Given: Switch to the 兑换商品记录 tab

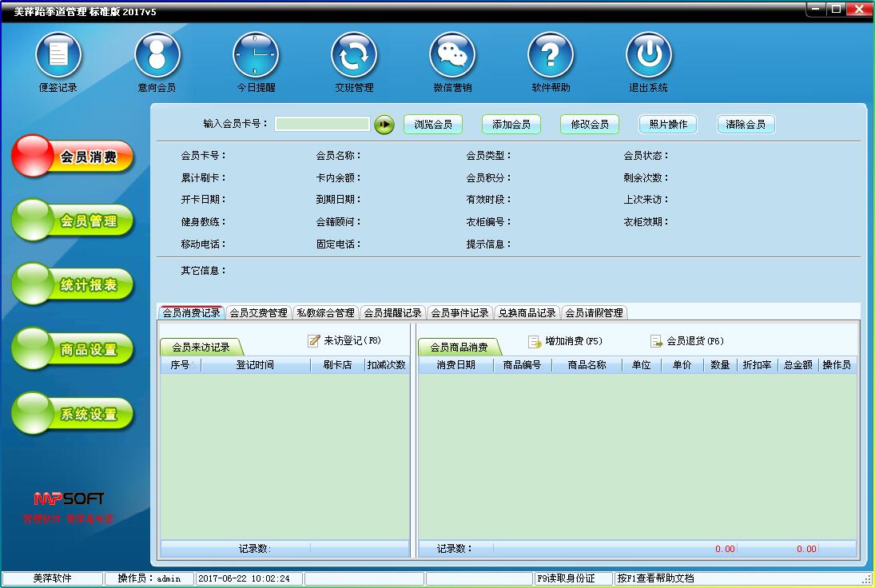Looking at the screenshot, I should pos(527,313).
